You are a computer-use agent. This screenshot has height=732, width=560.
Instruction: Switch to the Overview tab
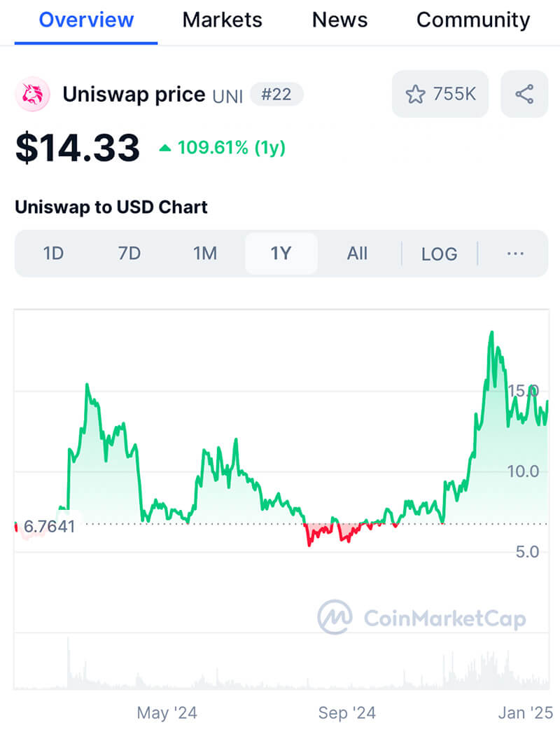(x=86, y=20)
